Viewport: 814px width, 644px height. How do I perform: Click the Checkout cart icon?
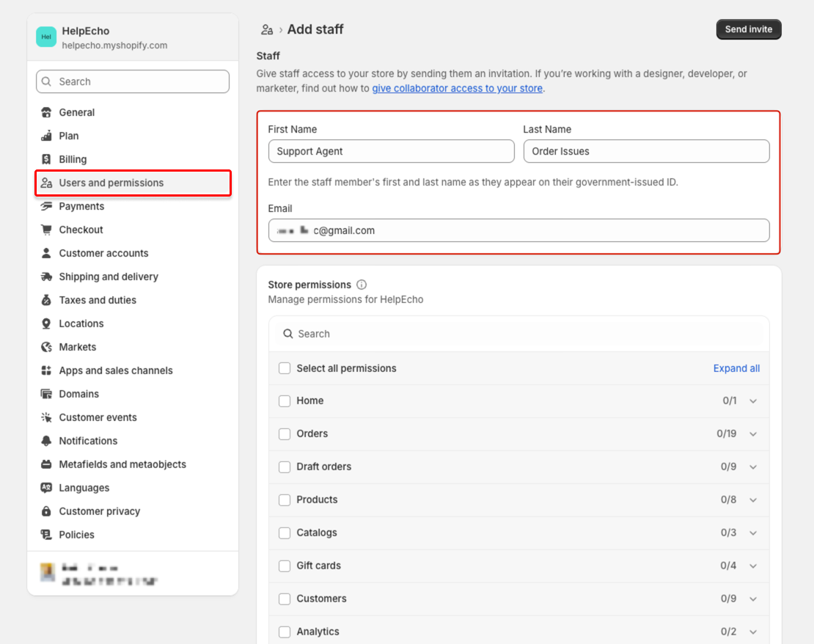point(47,230)
